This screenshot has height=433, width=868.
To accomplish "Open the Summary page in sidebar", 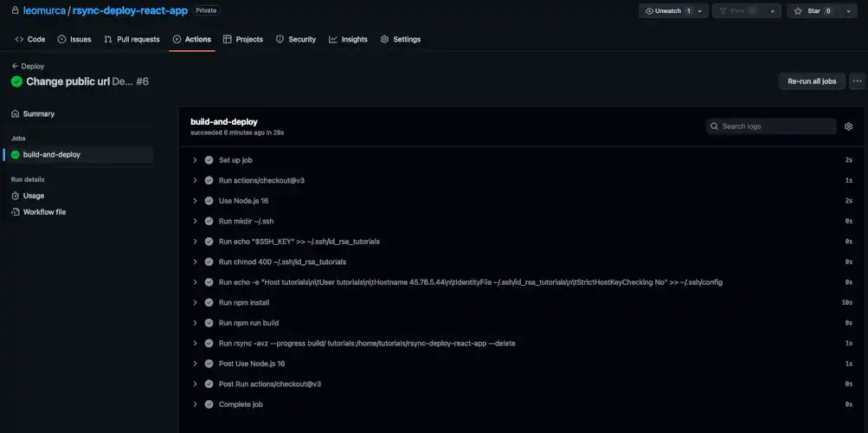I will coord(33,113).
